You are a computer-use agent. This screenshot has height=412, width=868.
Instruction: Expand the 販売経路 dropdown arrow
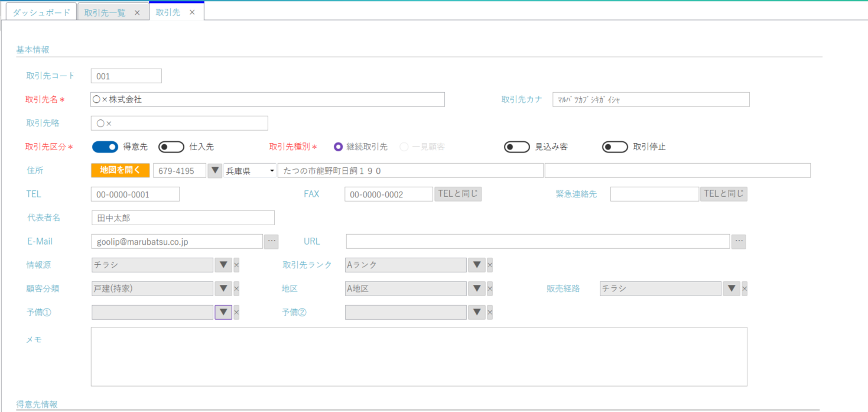[732, 288]
